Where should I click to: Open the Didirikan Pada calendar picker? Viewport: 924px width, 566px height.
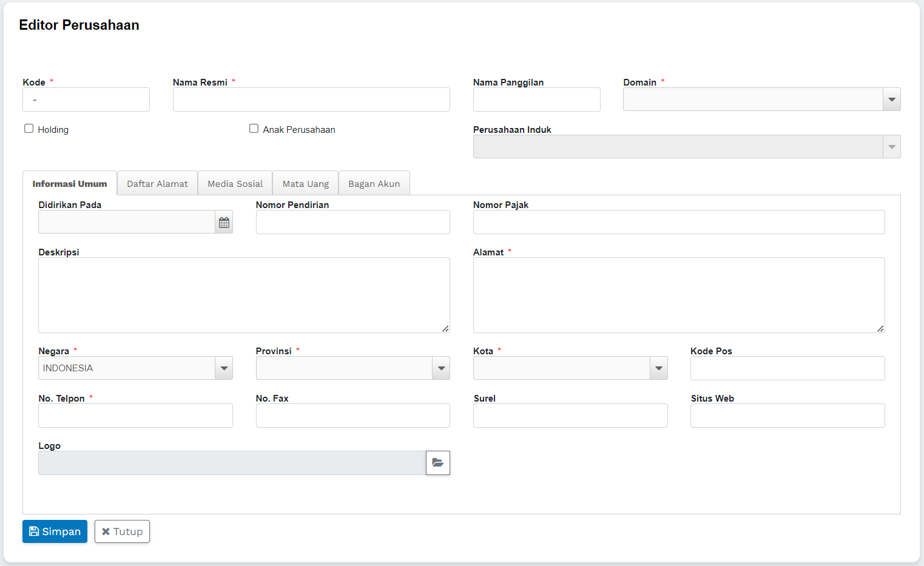click(x=224, y=223)
